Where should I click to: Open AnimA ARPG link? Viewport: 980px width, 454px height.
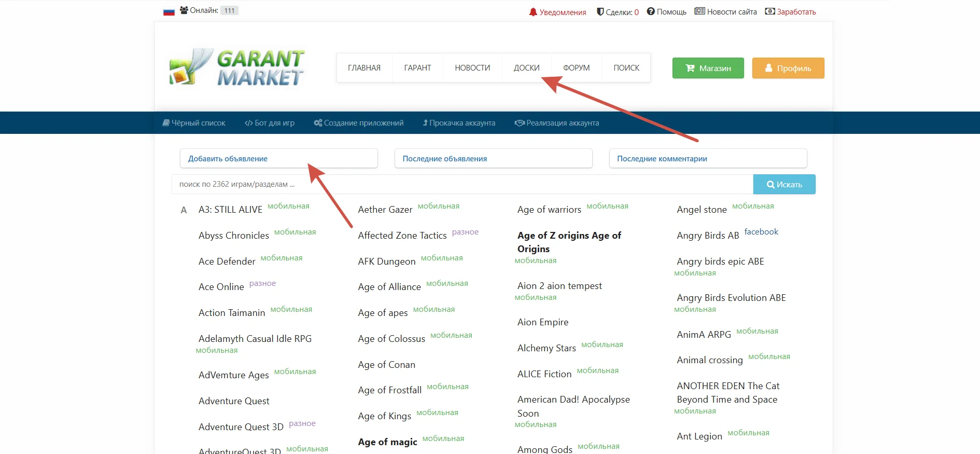tap(704, 335)
